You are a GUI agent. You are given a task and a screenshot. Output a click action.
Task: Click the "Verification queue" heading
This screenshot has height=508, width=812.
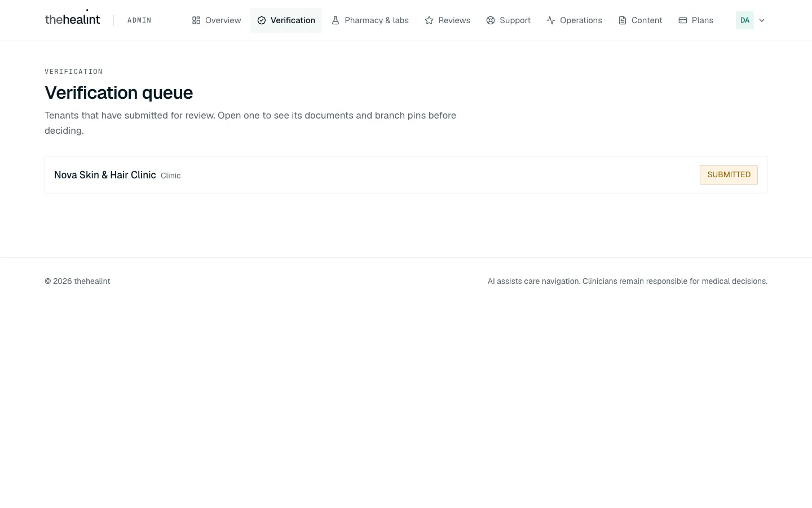click(x=119, y=93)
